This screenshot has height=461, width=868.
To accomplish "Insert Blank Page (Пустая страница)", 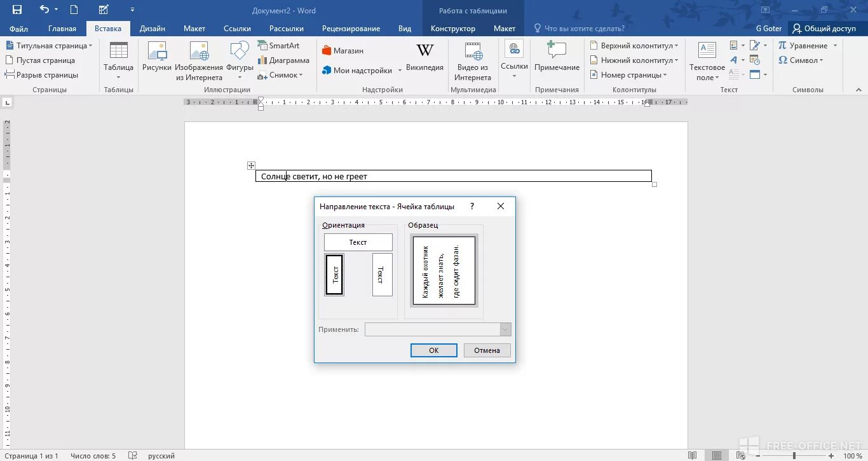I will 40,60.
